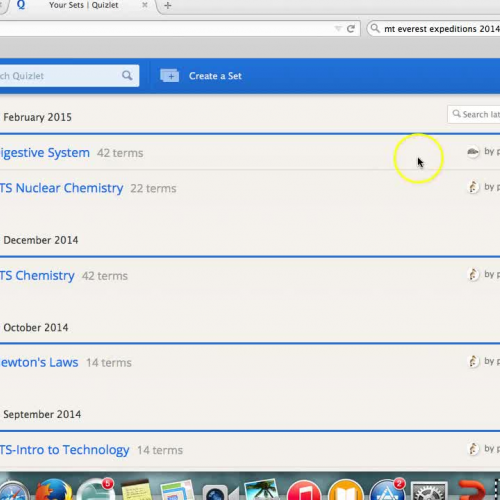Viewport: 500px width, 500px height.
Task: Open the TS Chemistry set
Action: click(37, 276)
